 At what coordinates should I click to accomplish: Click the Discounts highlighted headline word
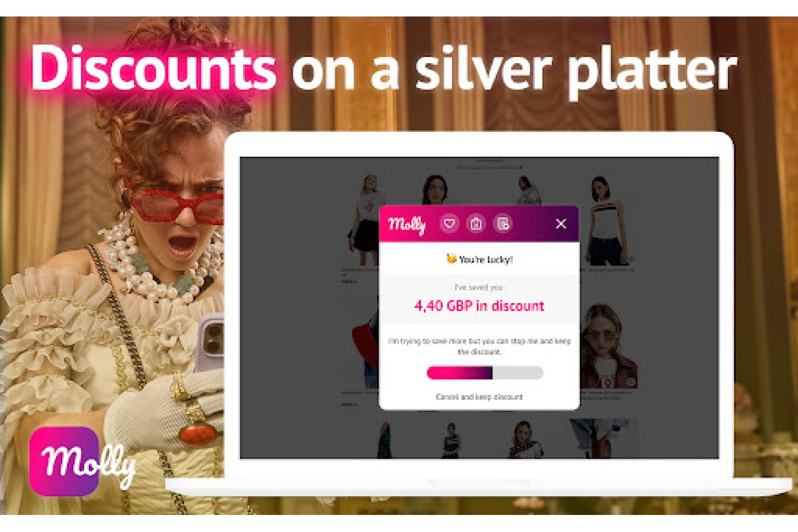pyautogui.click(x=154, y=68)
